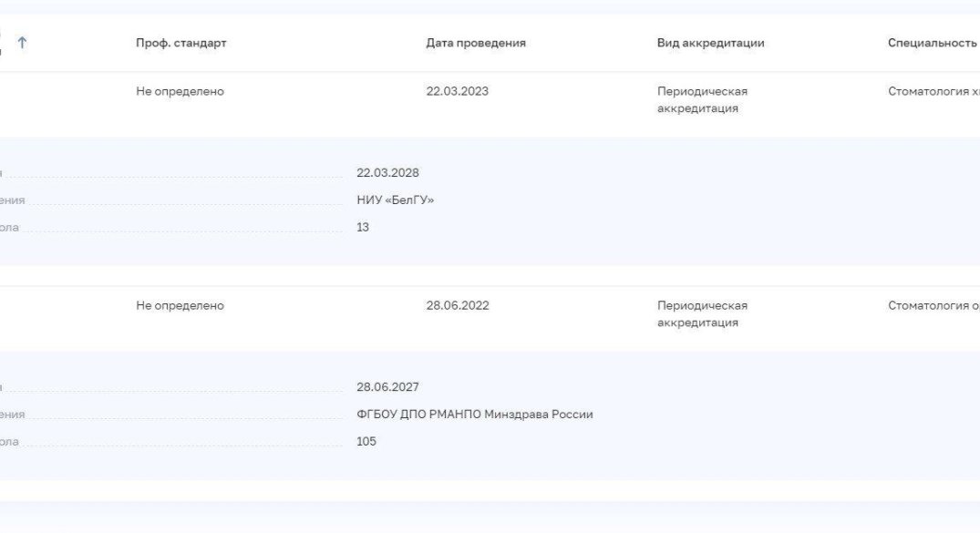Viewport: 980px width, 533px height.
Task: Select the ФГБОУ ДПО РМАНПО Минздрава России value
Action: click(475, 415)
